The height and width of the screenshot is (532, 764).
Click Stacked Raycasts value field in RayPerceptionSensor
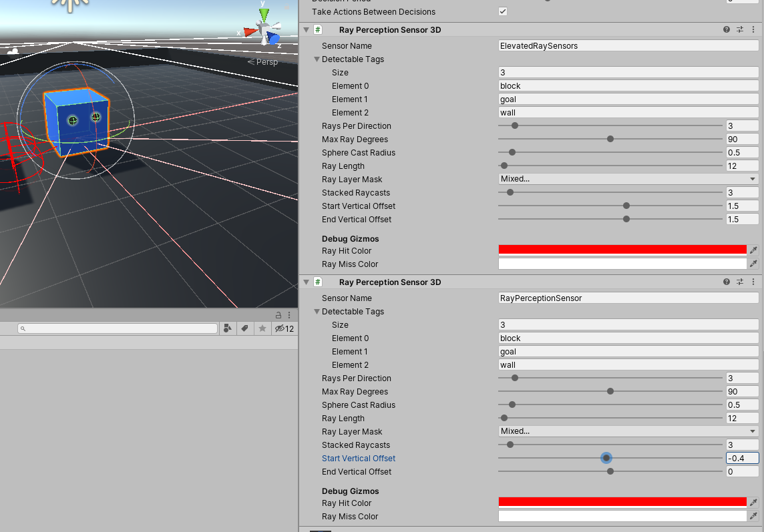(742, 445)
